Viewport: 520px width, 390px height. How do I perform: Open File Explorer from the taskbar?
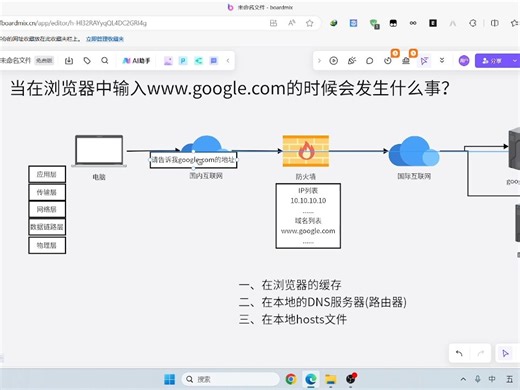pyautogui.click(x=331, y=379)
